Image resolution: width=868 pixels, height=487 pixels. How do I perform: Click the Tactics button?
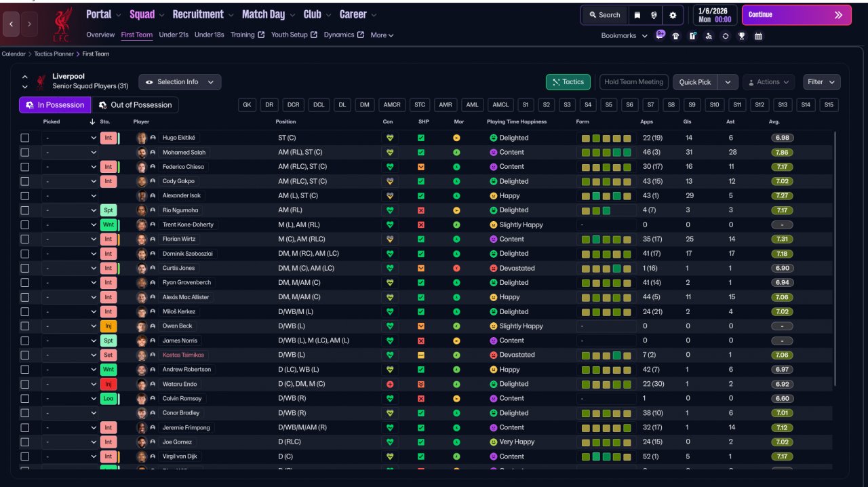coord(568,82)
